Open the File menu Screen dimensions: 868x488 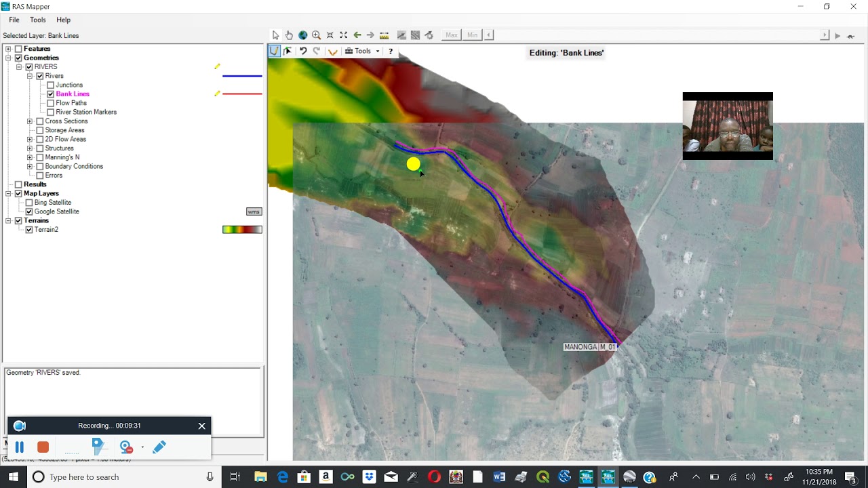(14, 20)
